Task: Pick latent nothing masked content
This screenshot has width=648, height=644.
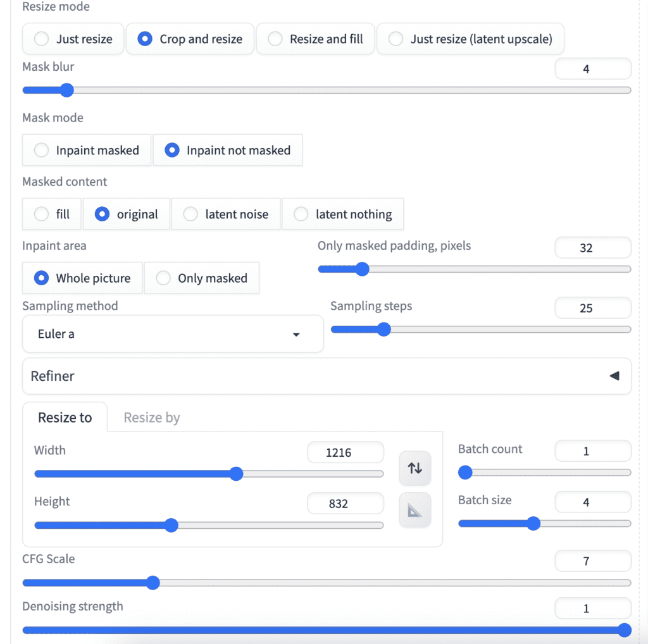Action: click(x=342, y=214)
